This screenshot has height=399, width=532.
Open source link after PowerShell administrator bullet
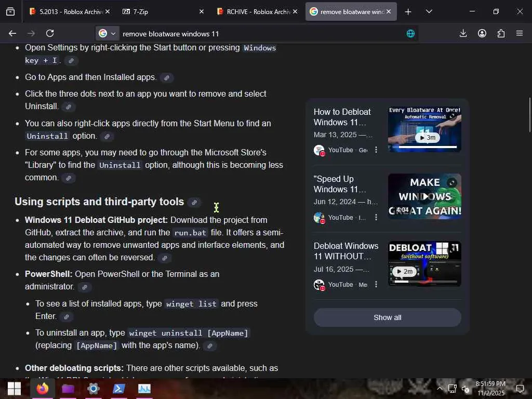[x=85, y=287]
